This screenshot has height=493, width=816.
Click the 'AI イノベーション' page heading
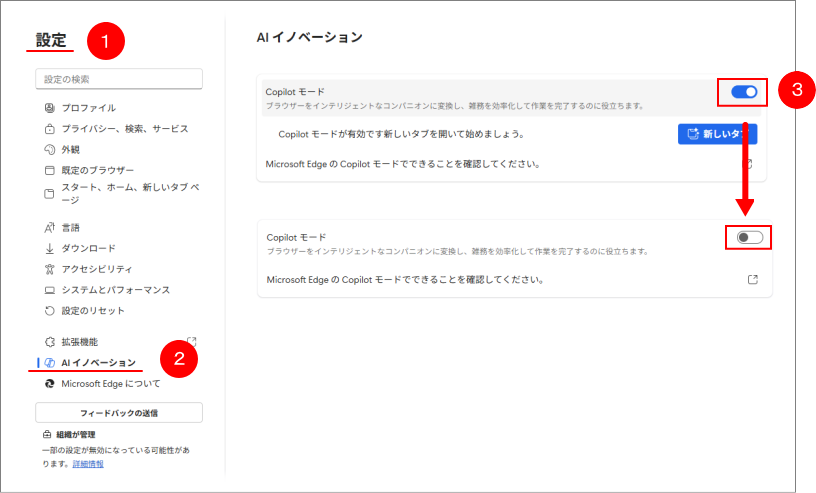point(310,37)
